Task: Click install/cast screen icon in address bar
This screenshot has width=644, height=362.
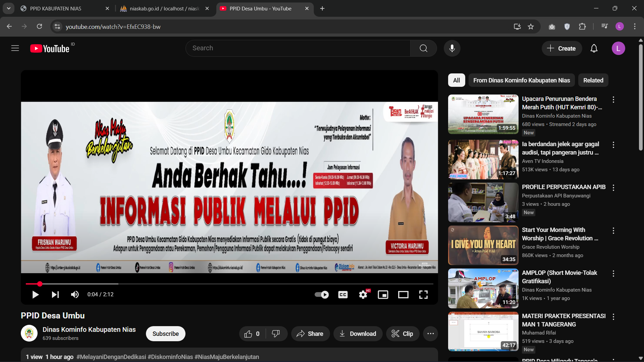Action: (x=517, y=26)
